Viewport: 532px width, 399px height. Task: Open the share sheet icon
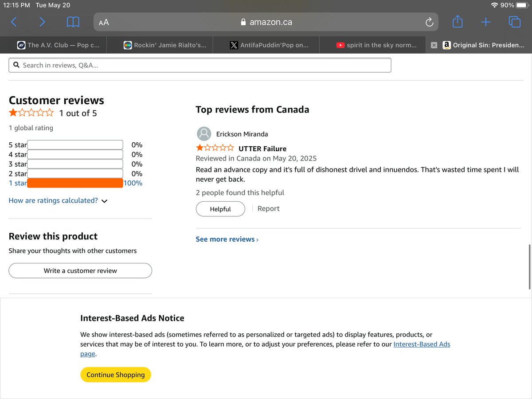click(x=458, y=21)
